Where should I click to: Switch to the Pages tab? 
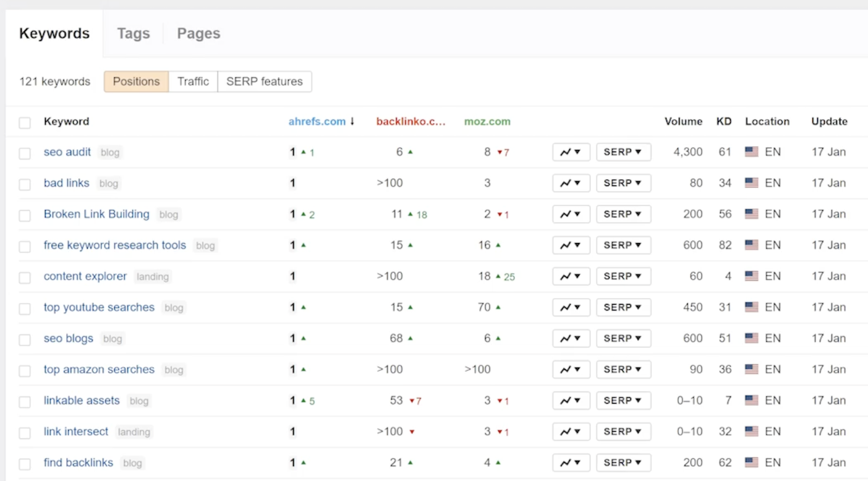(198, 33)
